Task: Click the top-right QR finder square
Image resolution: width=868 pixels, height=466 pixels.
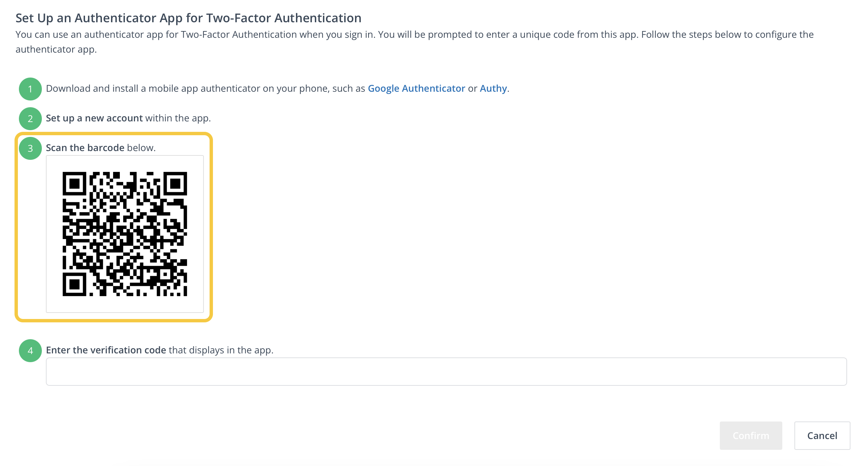Action: [175, 184]
